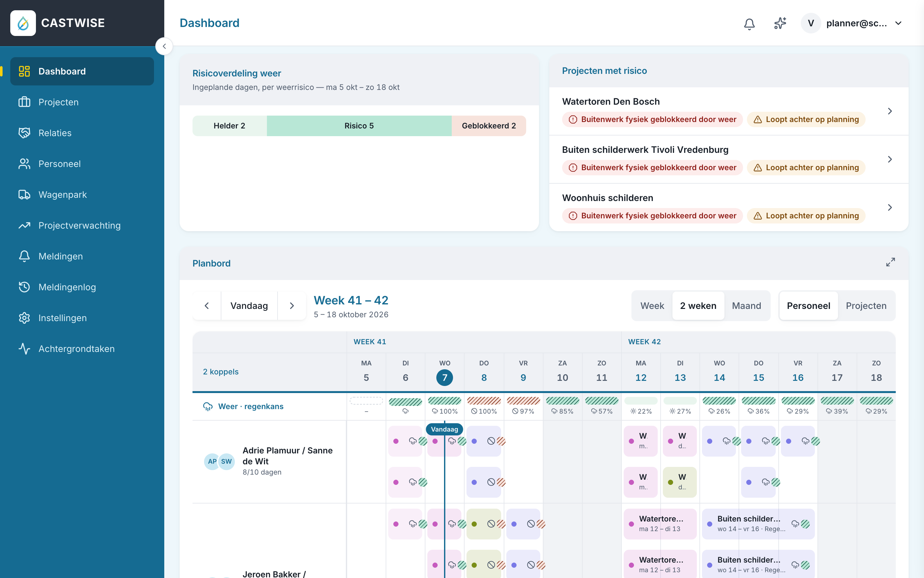Open Projecten in the sidebar
This screenshot has width=924, height=578.
[82, 102]
